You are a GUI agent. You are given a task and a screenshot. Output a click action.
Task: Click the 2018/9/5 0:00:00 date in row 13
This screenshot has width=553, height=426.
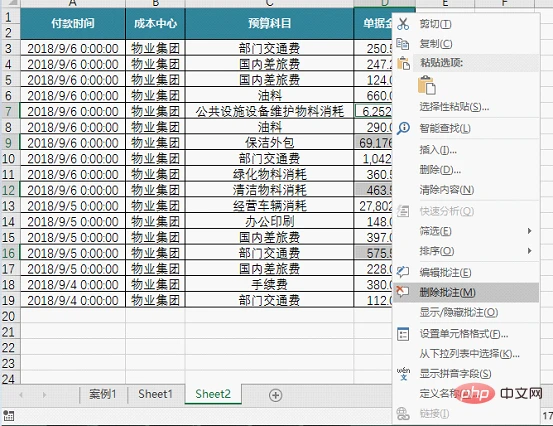[x=73, y=206]
